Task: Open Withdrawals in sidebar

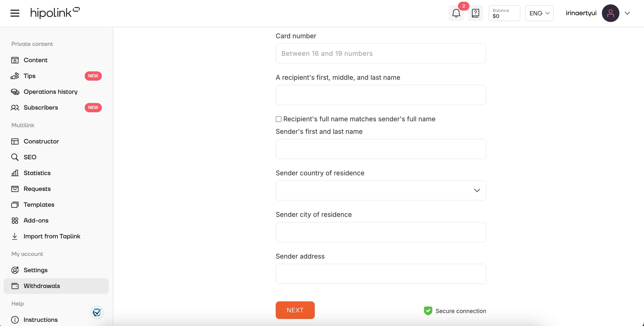Action: pyautogui.click(x=56, y=286)
